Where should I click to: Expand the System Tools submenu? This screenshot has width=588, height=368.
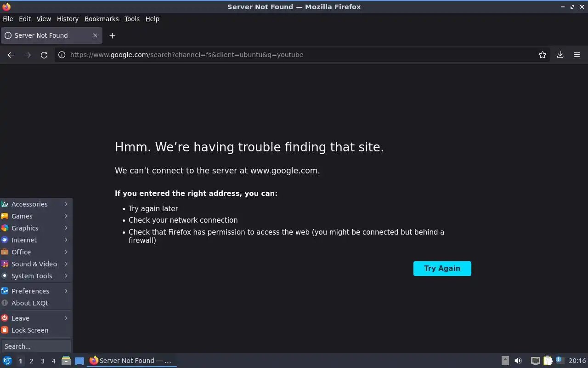(36, 276)
